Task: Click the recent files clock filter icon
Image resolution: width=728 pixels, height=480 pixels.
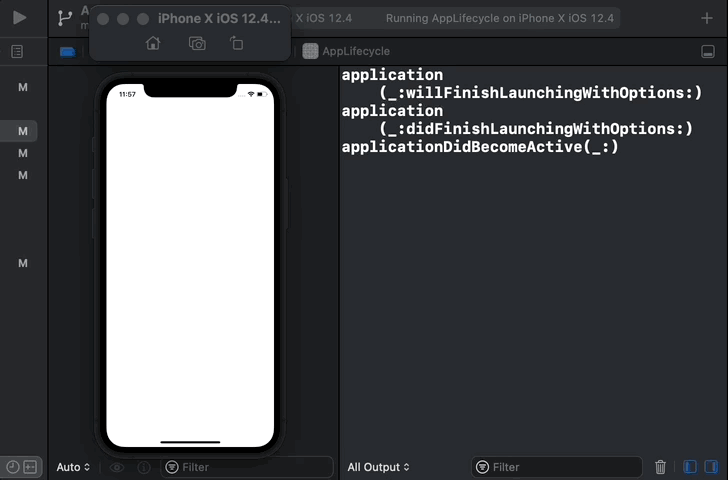Action: pos(13,467)
